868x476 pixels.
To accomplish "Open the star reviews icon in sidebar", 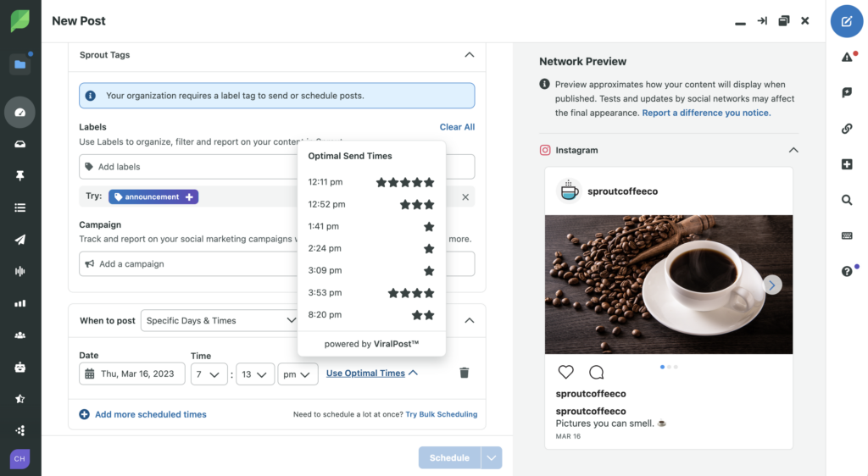I will (x=20, y=399).
